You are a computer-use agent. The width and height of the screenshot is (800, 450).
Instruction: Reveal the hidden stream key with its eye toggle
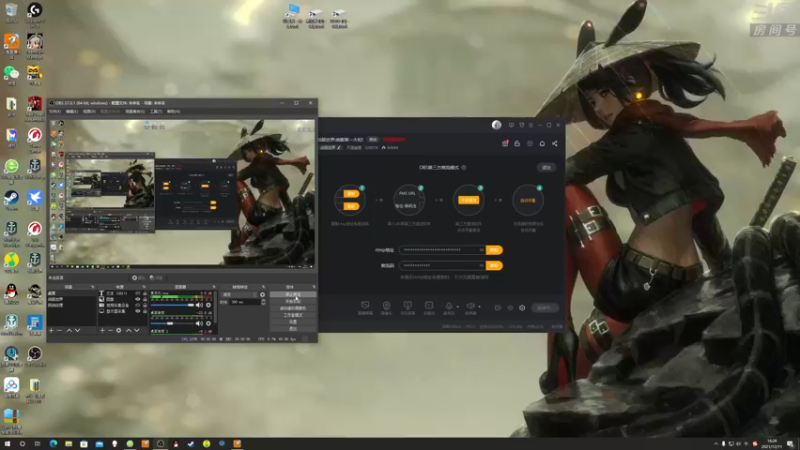[481, 265]
